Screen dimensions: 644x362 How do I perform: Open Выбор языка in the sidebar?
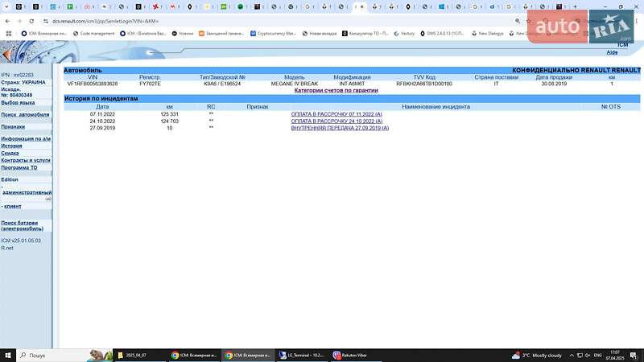point(18,103)
